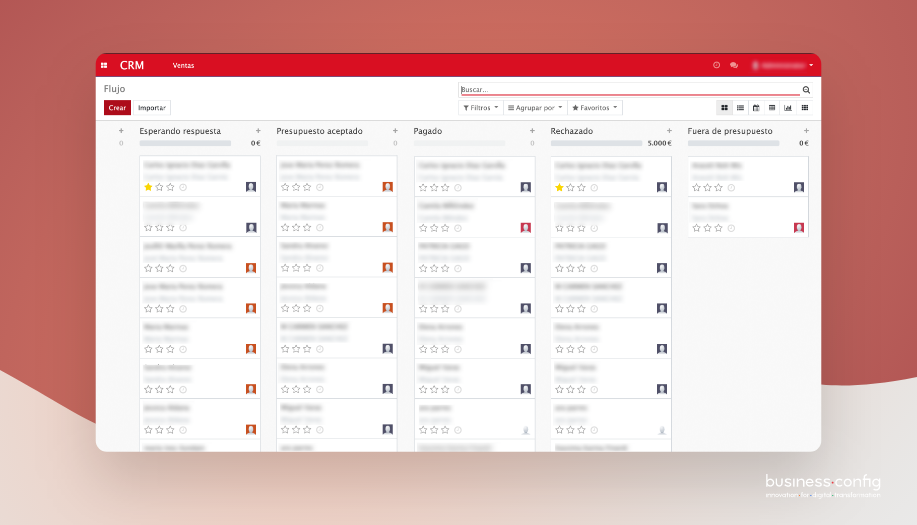Expand the Filtros dropdown
Image resolution: width=917 pixels, height=525 pixels.
tap(481, 108)
